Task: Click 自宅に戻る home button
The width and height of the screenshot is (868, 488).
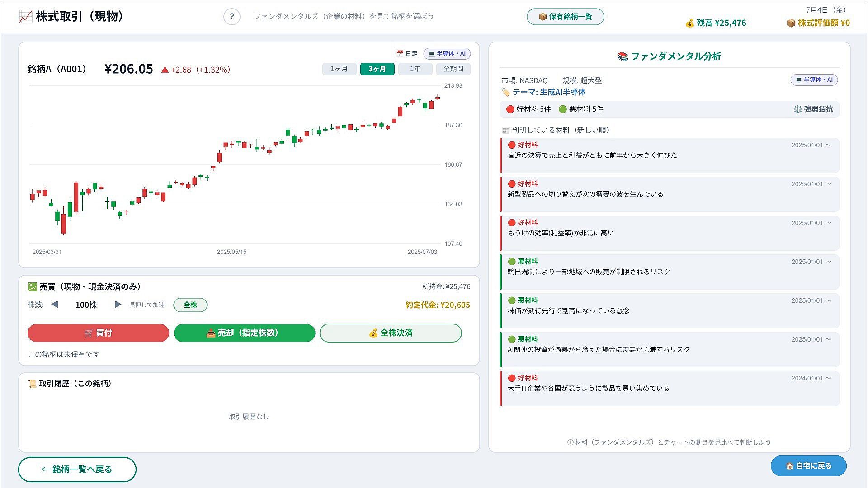Action: pyautogui.click(x=808, y=466)
